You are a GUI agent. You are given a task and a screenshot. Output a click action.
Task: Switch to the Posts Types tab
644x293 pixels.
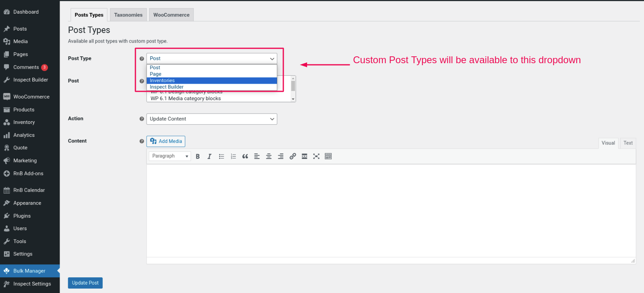pos(89,15)
